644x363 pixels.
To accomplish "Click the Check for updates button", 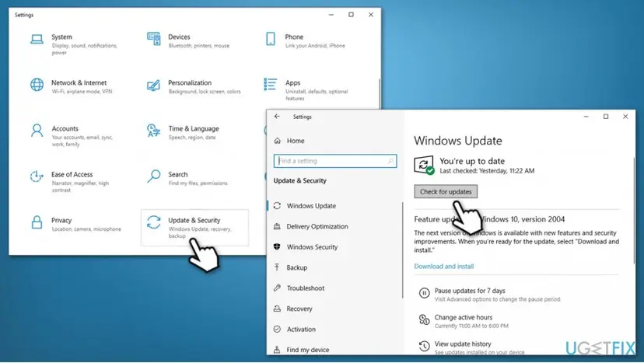I will (x=446, y=191).
